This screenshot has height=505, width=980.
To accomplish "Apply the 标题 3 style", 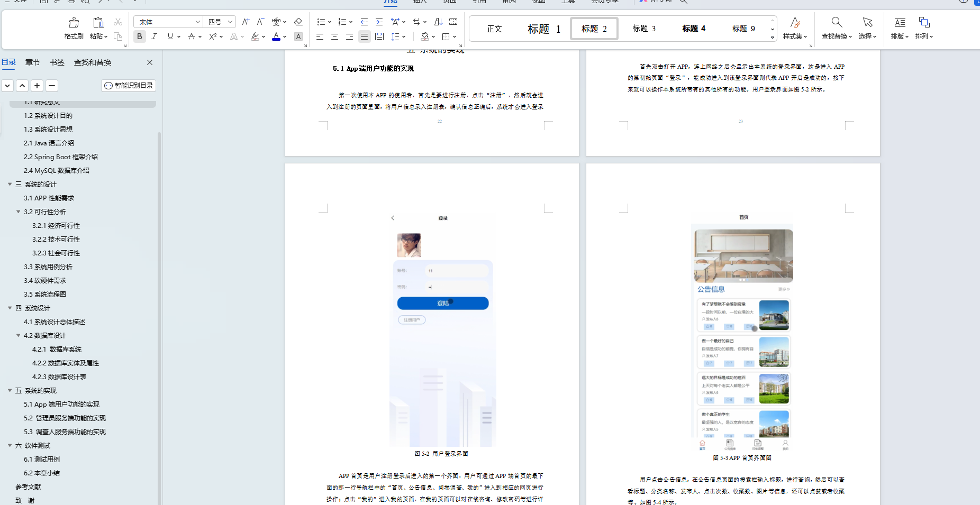I will coord(644,29).
